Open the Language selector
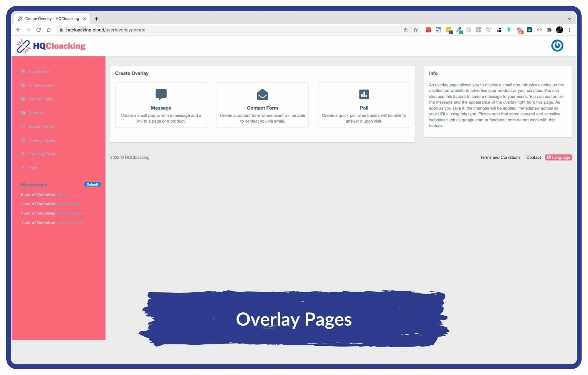 coord(558,157)
